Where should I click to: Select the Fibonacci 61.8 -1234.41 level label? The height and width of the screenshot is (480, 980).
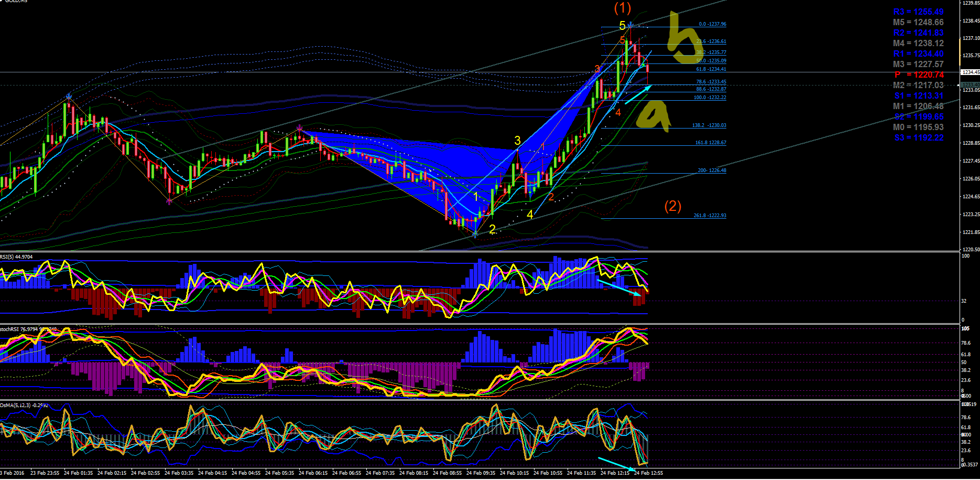click(711, 69)
